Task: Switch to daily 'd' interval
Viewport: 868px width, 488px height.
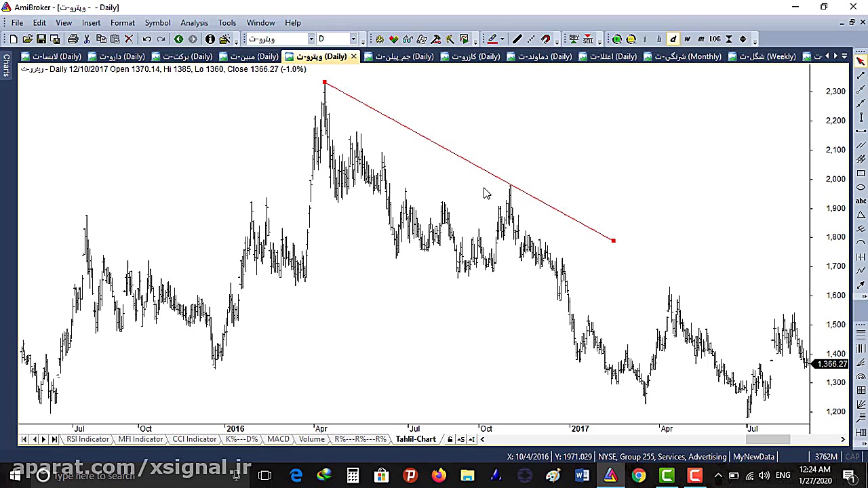Action: (673, 39)
